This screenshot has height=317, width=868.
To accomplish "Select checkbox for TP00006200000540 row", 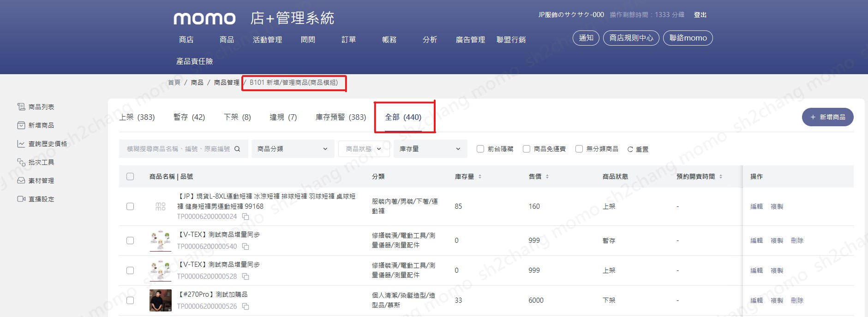I will click(x=130, y=241).
